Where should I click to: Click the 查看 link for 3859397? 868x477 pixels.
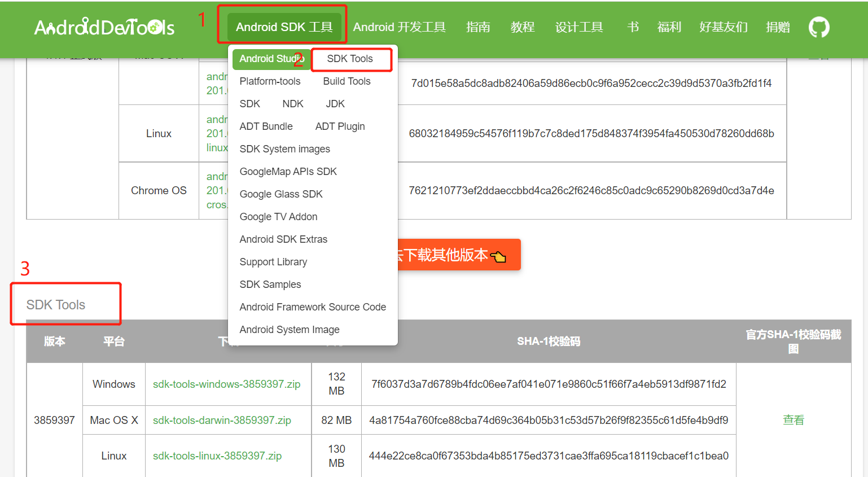pos(794,420)
